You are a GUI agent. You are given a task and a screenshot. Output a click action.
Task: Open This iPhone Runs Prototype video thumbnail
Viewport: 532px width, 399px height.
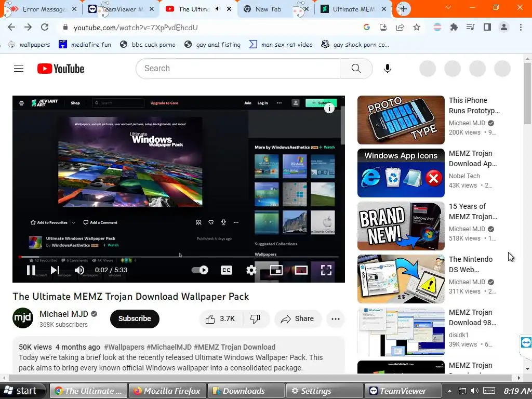[401, 120]
